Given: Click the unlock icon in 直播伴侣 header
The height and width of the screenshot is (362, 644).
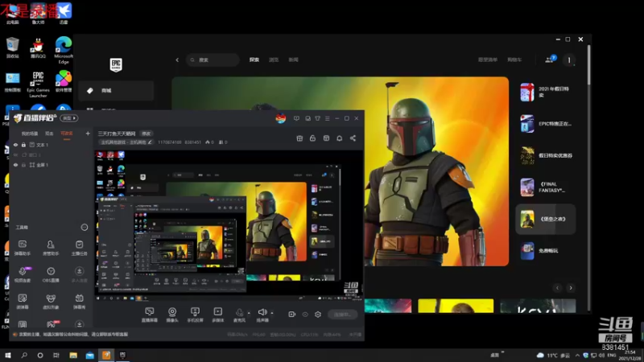Looking at the screenshot, I should tap(312, 138).
